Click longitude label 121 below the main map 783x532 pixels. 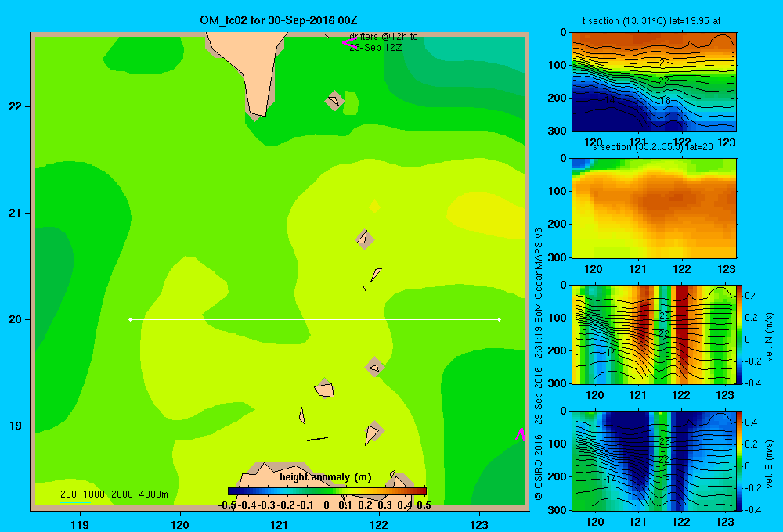(280, 524)
